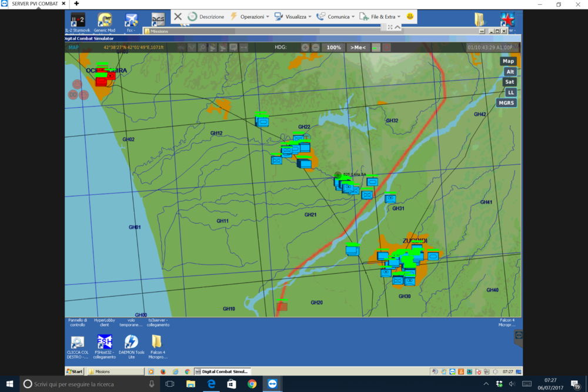Set coordinate display to MGRS
Screen dimensions: 588x392
click(506, 103)
